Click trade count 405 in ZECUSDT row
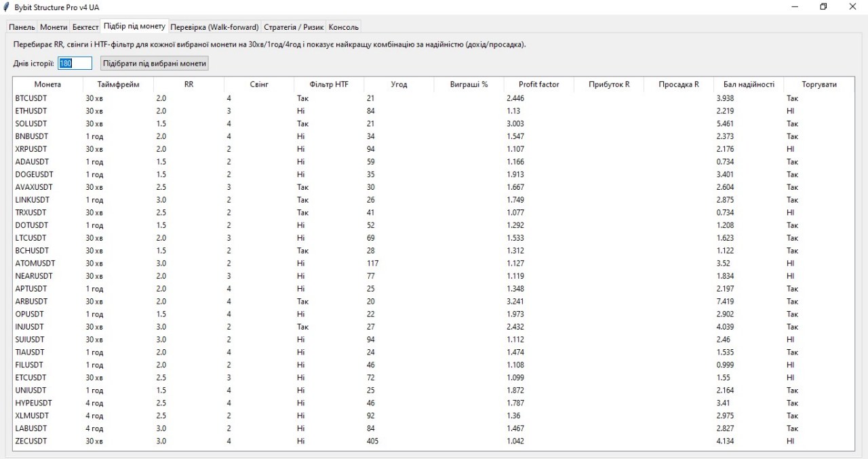868x459 pixels. pos(372,441)
